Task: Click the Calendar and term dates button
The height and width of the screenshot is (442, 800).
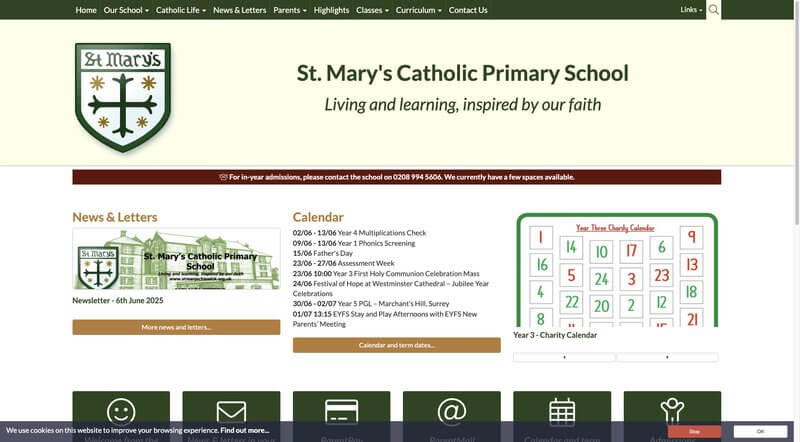Action: (x=396, y=345)
